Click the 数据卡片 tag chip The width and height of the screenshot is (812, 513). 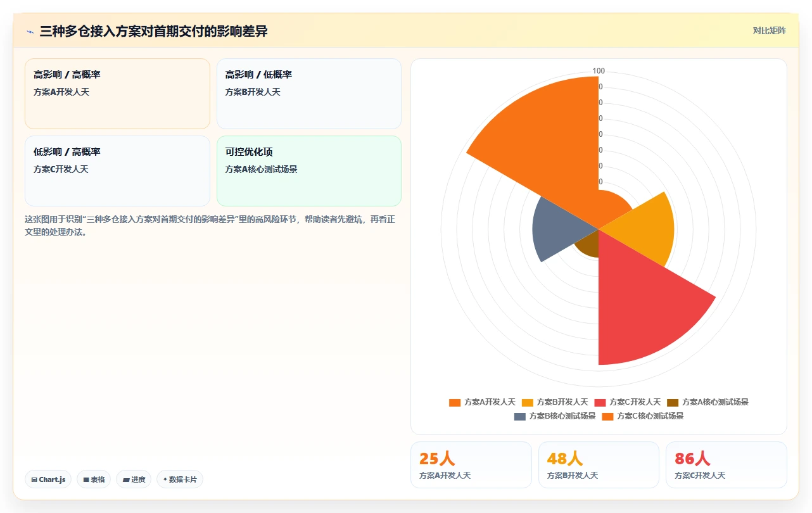pyautogui.click(x=180, y=479)
